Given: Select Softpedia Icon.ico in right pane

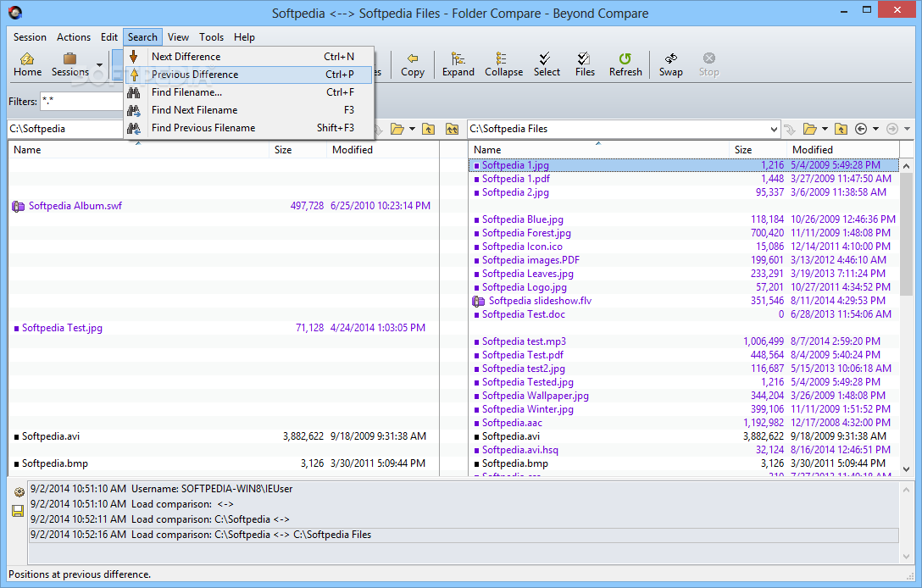Looking at the screenshot, I should [684, 247].
